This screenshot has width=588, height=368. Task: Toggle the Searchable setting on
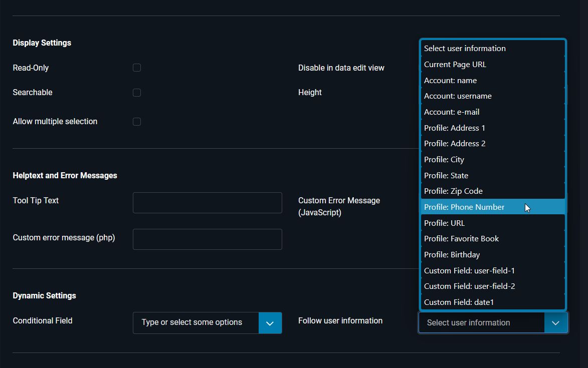(x=137, y=92)
